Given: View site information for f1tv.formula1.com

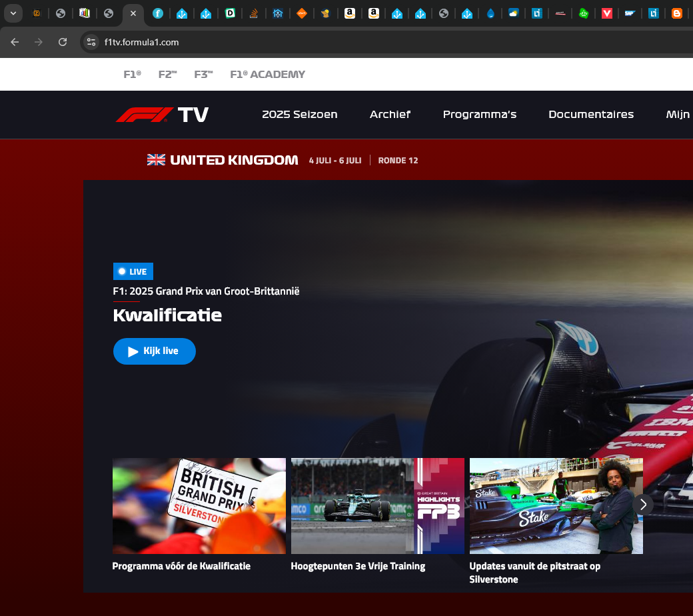Looking at the screenshot, I should (x=91, y=42).
